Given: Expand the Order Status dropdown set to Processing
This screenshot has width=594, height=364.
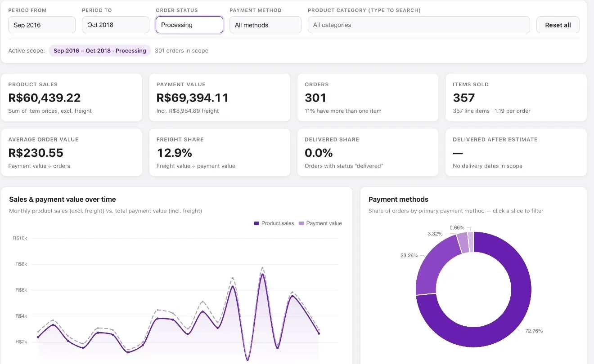Looking at the screenshot, I should coord(189,25).
